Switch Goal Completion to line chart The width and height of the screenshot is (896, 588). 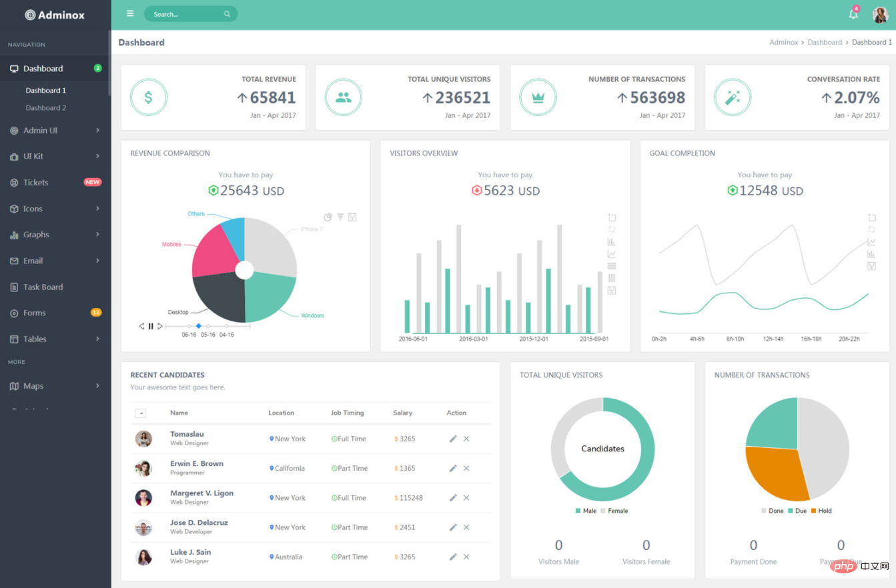point(871,241)
